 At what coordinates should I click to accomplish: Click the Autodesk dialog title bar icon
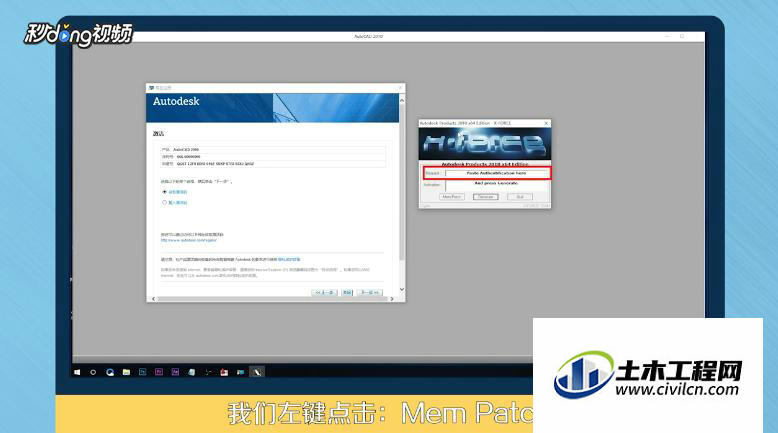tap(151, 88)
